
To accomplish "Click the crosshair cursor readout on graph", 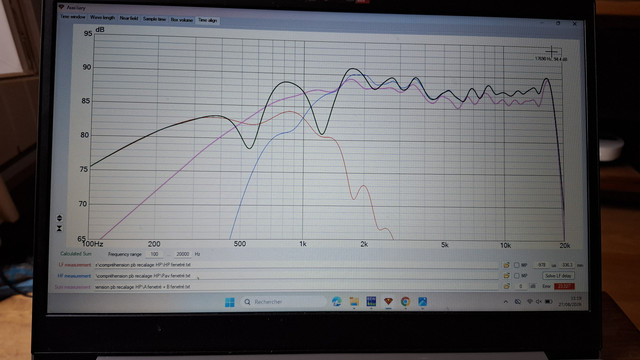I will pyautogui.click(x=551, y=59).
